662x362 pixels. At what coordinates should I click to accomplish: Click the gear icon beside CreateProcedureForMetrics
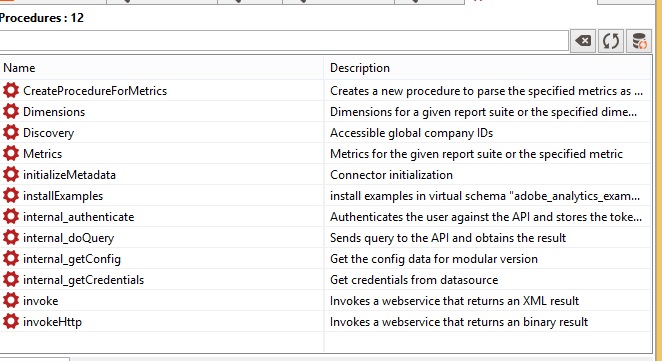(x=11, y=90)
